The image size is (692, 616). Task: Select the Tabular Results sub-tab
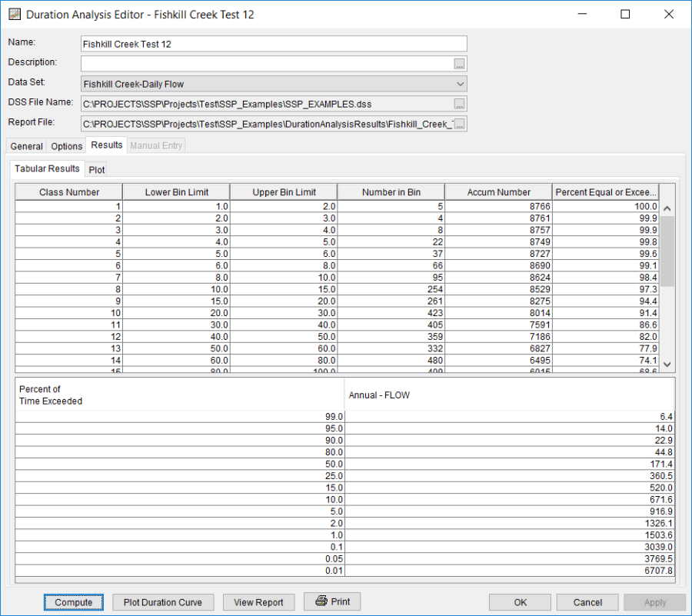(x=47, y=168)
